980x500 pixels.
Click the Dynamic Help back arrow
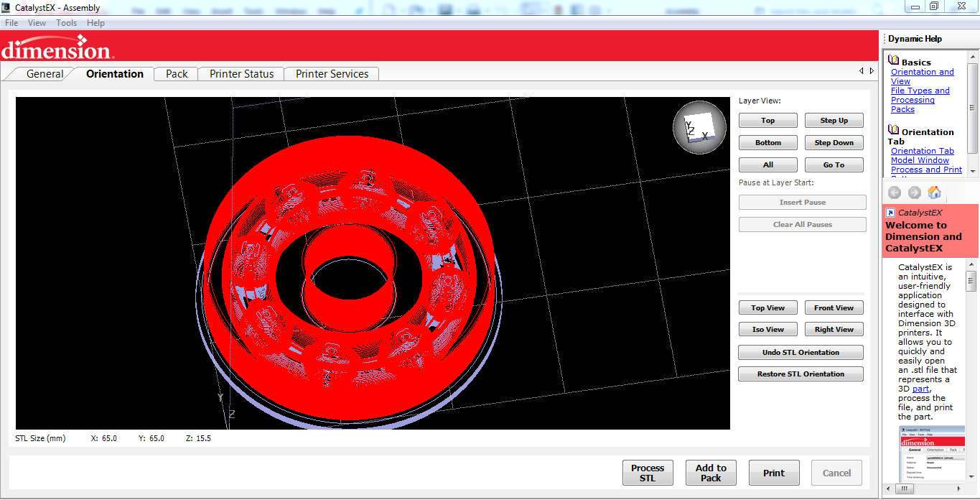[894, 193]
